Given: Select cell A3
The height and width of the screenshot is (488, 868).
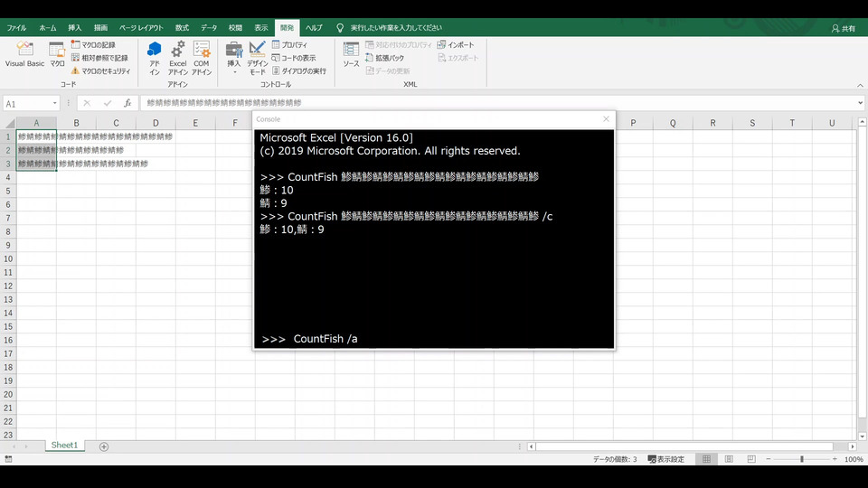Looking at the screenshot, I should tap(36, 164).
